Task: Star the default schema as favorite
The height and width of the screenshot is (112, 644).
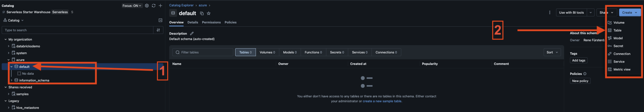Action: click(209, 13)
